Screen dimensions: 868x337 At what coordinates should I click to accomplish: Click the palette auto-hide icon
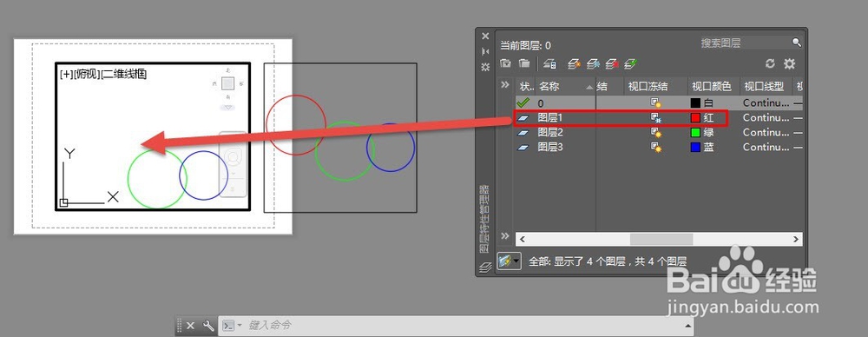point(485,51)
